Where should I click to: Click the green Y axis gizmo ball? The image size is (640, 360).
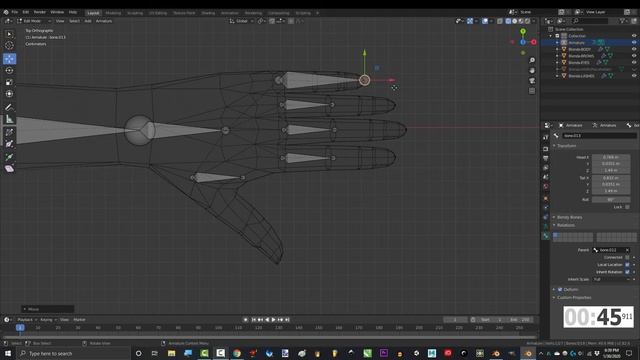[x=523, y=31]
